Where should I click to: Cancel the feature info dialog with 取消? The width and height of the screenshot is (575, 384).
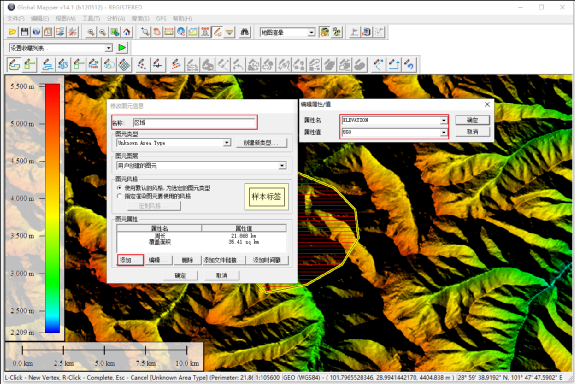[221, 275]
